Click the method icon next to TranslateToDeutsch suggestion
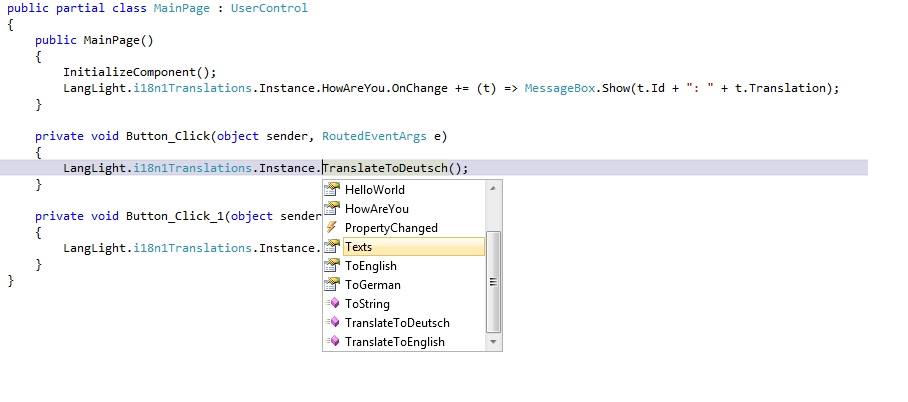This screenshot has height=402, width=908. click(333, 323)
